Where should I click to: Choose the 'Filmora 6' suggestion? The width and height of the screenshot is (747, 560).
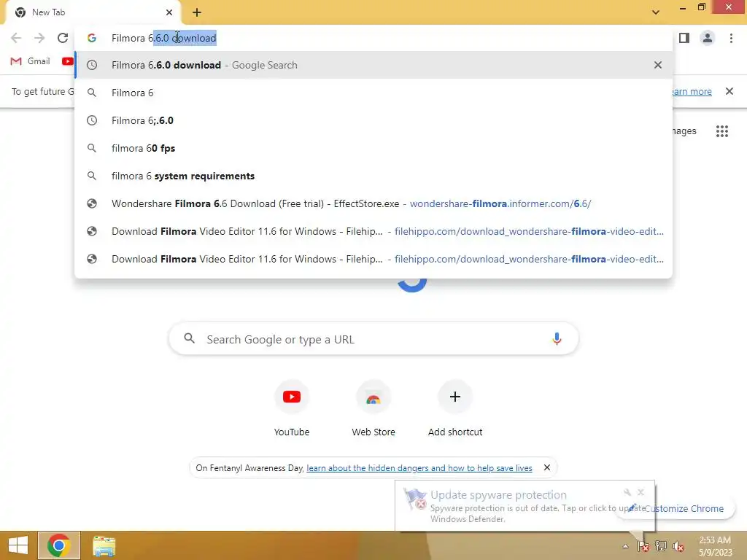373,93
